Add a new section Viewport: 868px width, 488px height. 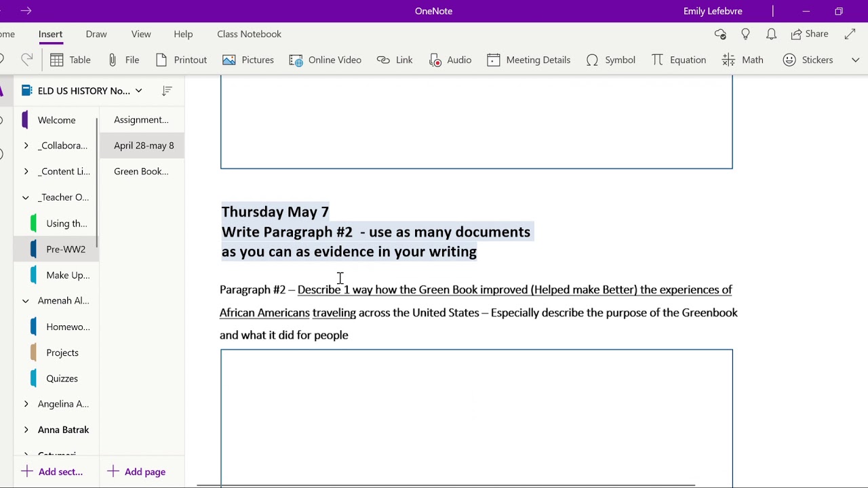point(52,472)
